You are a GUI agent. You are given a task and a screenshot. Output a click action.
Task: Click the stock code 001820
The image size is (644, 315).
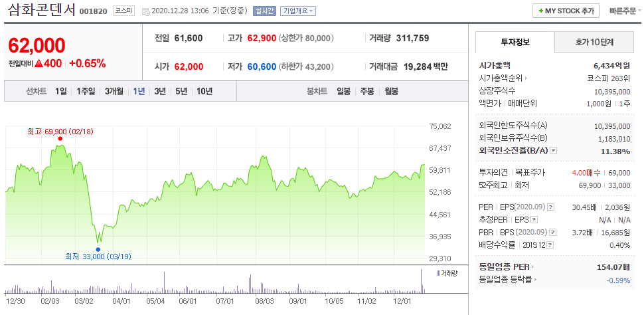pyautogui.click(x=93, y=11)
